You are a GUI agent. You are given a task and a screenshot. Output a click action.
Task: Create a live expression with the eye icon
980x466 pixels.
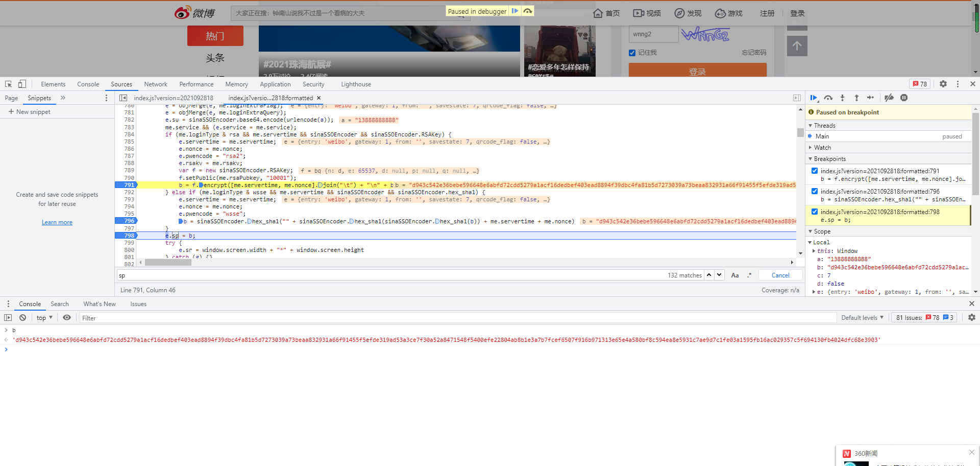[x=67, y=317]
